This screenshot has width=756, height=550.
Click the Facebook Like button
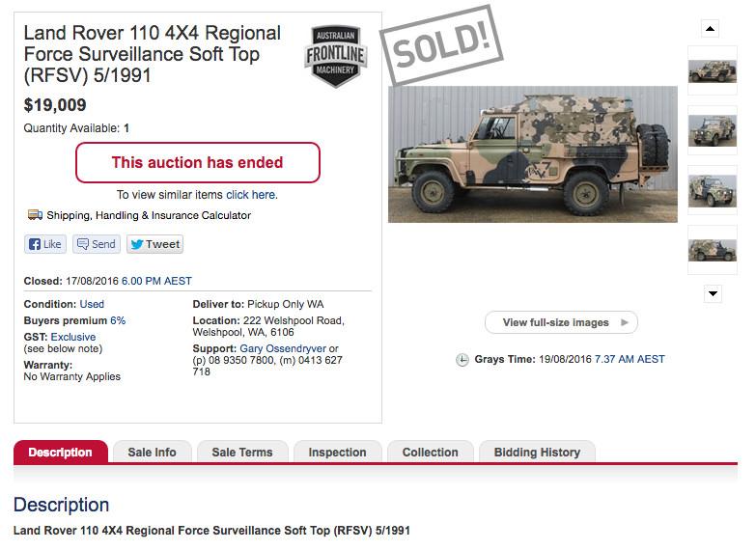click(x=45, y=244)
